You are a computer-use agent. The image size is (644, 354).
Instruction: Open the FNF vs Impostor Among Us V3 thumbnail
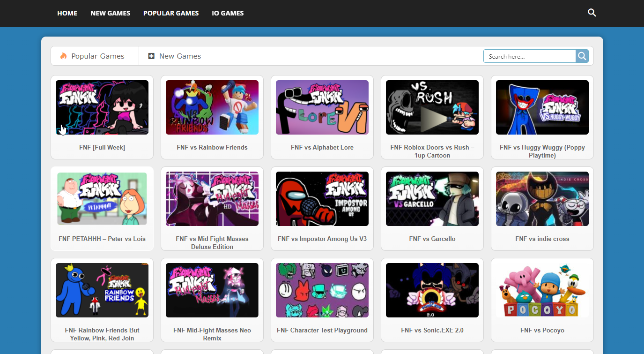tap(322, 199)
